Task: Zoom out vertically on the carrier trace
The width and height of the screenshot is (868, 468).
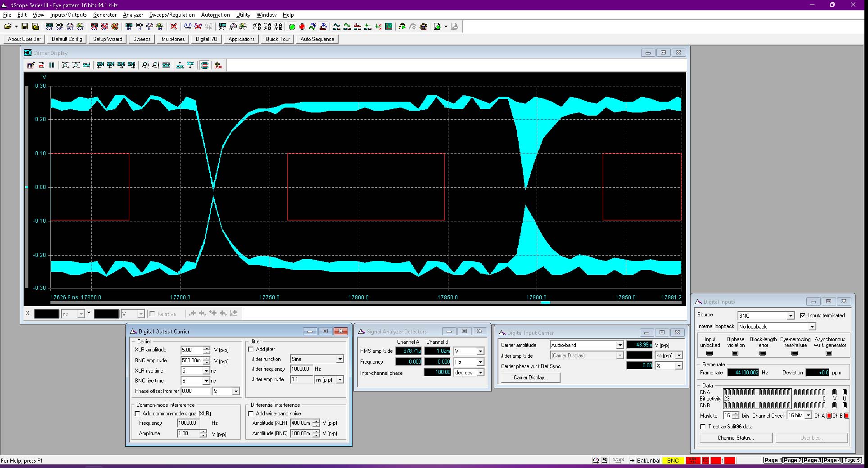Action: (x=155, y=65)
